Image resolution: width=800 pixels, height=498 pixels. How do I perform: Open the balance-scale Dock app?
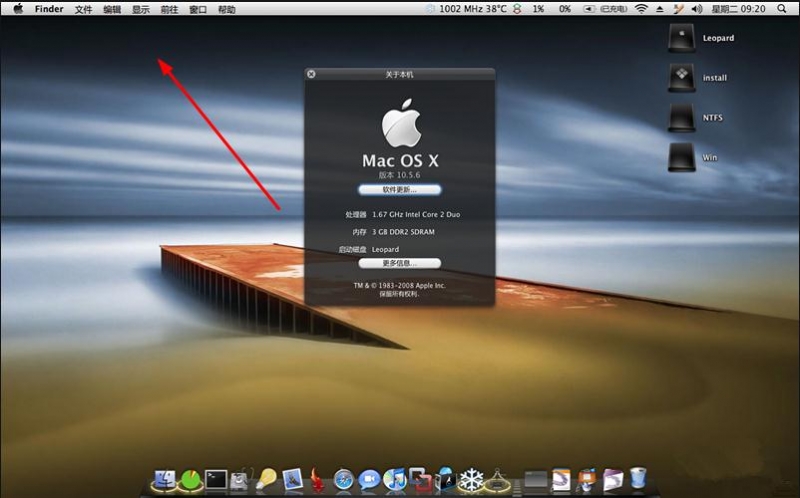click(497, 481)
